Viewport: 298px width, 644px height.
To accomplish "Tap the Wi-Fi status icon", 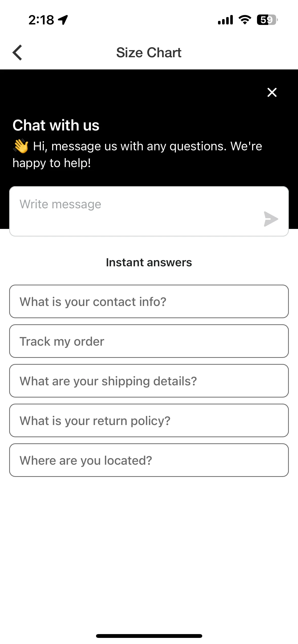I will [x=245, y=20].
